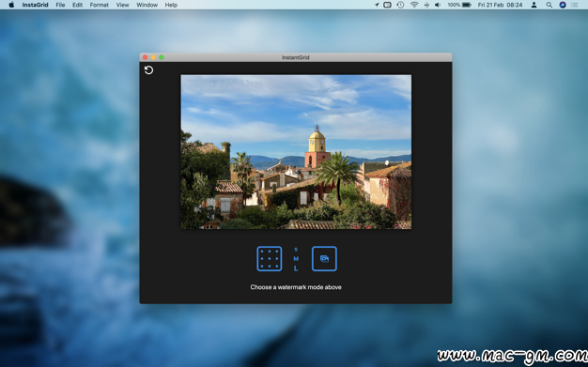The height and width of the screenshot is (367, 588).
Task: Click the Wi-Fi status icon
Action: [414, 5]
